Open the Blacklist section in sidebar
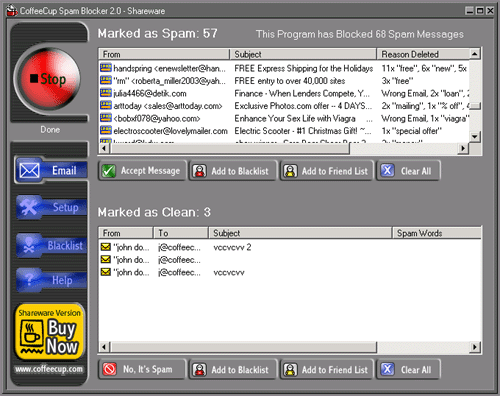Image resolution: width=500 pixels, height=396 pixels. coord(52,246)
